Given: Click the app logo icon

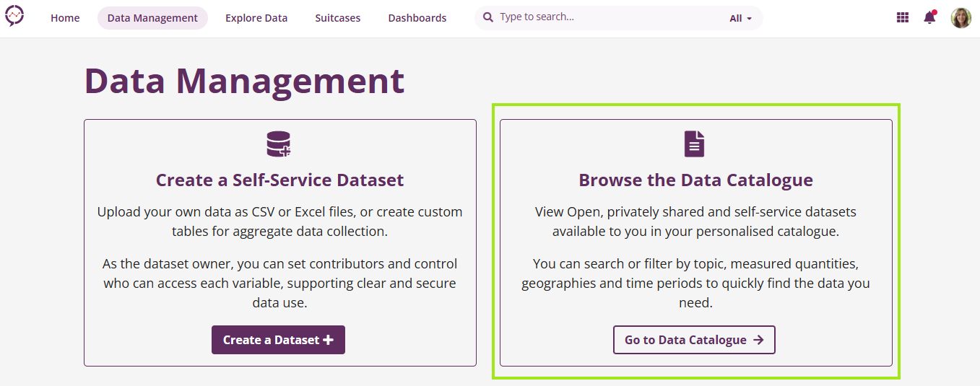Looking at the screenshot, I should pos(14,16).
